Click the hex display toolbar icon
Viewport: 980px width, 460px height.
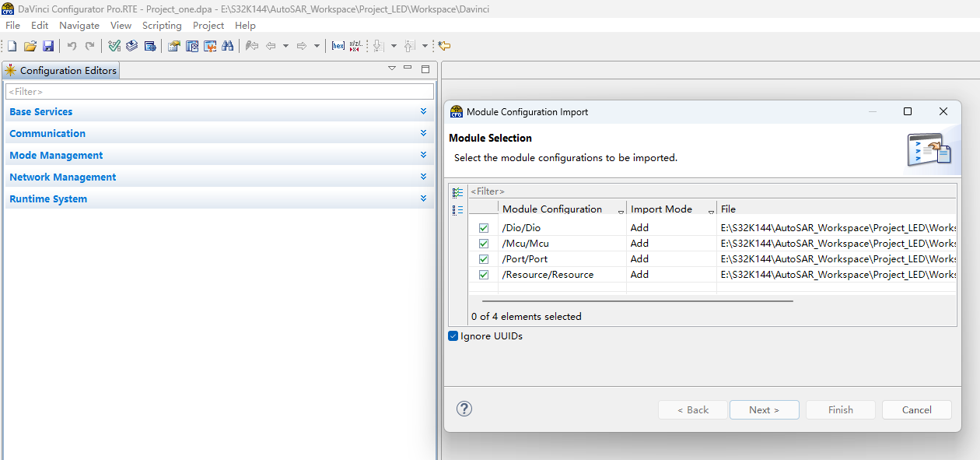pos(338,46)
